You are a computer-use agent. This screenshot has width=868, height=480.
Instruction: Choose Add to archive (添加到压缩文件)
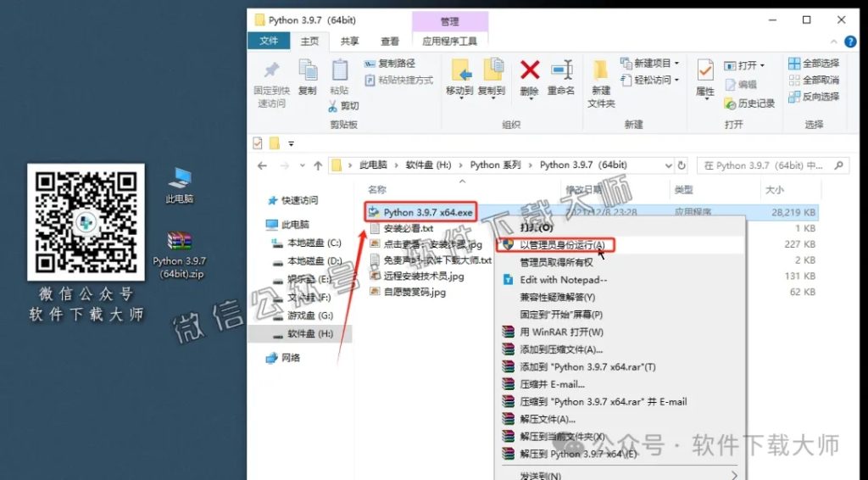[561, 349]
